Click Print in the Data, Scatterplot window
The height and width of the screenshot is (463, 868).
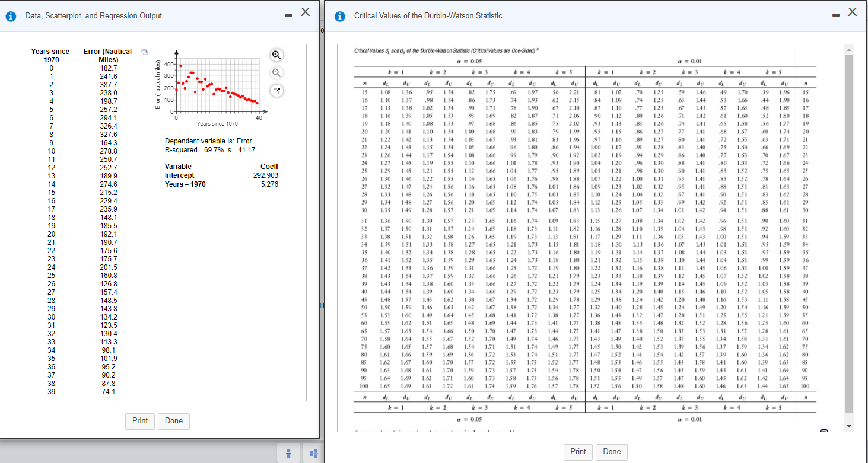coord(140,420)
